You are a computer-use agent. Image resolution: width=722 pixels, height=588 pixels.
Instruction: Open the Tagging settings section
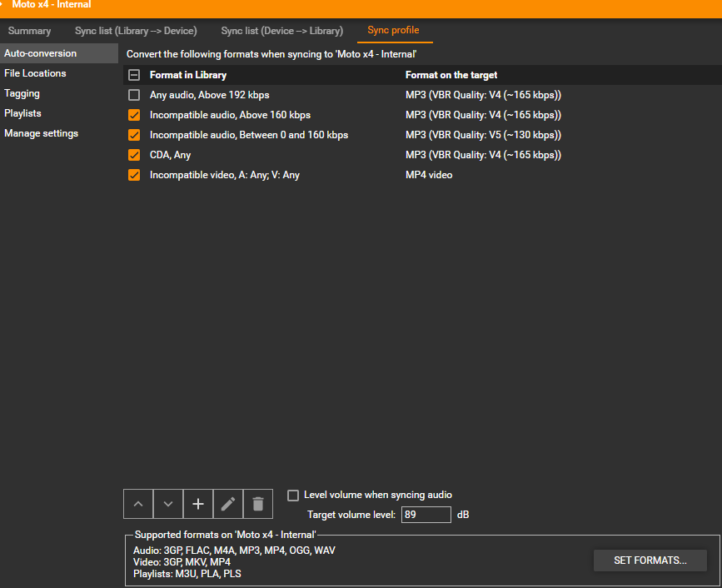pyautogui.click(x=22, y=93)
